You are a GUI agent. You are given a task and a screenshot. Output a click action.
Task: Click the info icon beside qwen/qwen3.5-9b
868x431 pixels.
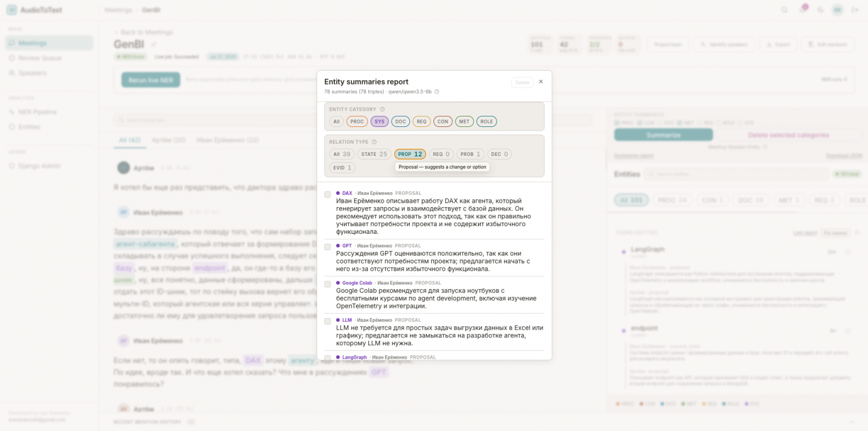(x=437, y=91)
